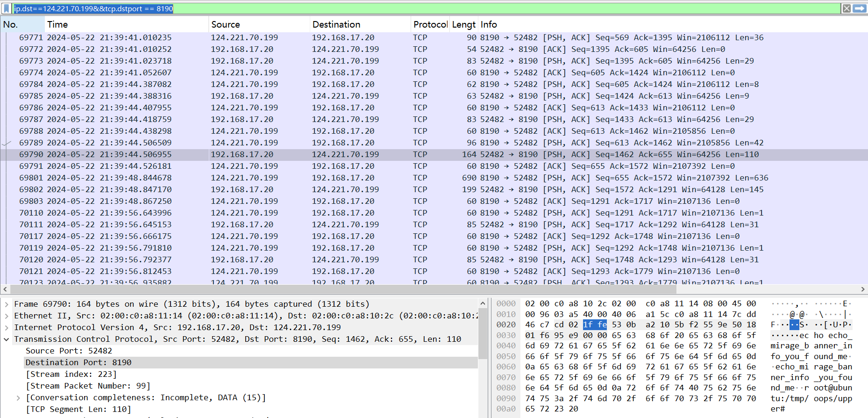Viewport: 868px width, 418px height.
Task: Collapse the Transmission Control Protocol section
Action: pyautogui.click(x=7, y=339)
